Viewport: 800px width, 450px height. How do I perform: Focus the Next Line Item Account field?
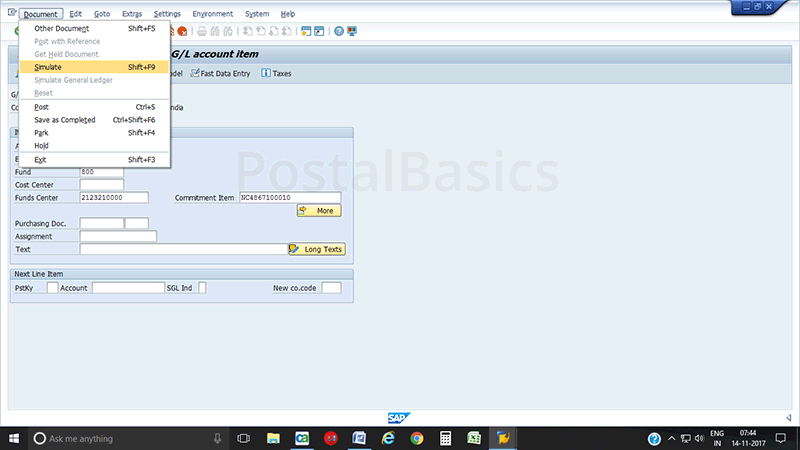[x=127, y=288]
